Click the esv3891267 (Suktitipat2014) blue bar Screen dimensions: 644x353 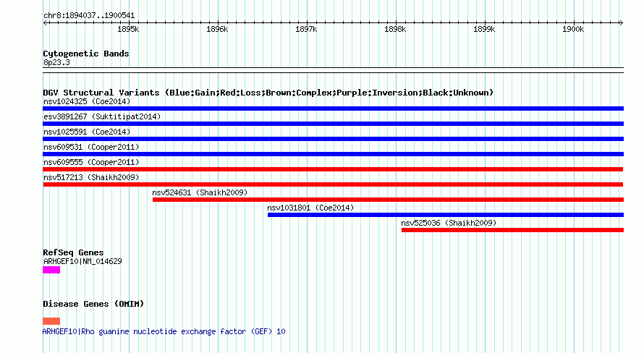tap(333, 124)
